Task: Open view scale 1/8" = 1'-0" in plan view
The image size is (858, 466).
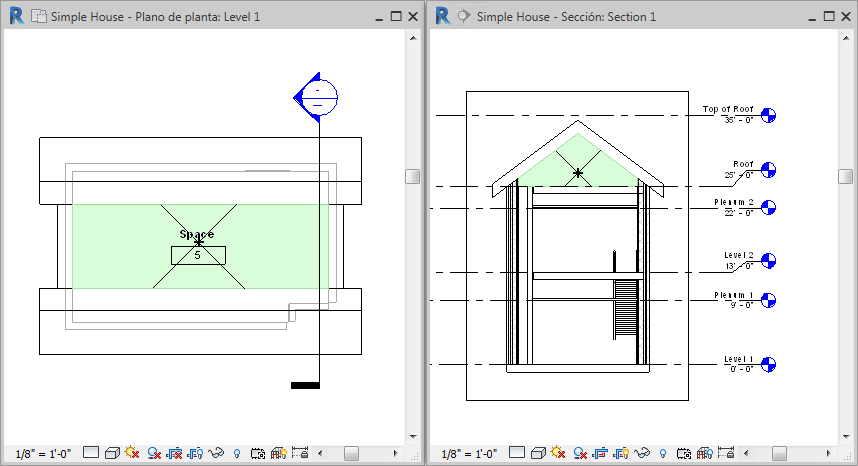Action: coord(43,454)
